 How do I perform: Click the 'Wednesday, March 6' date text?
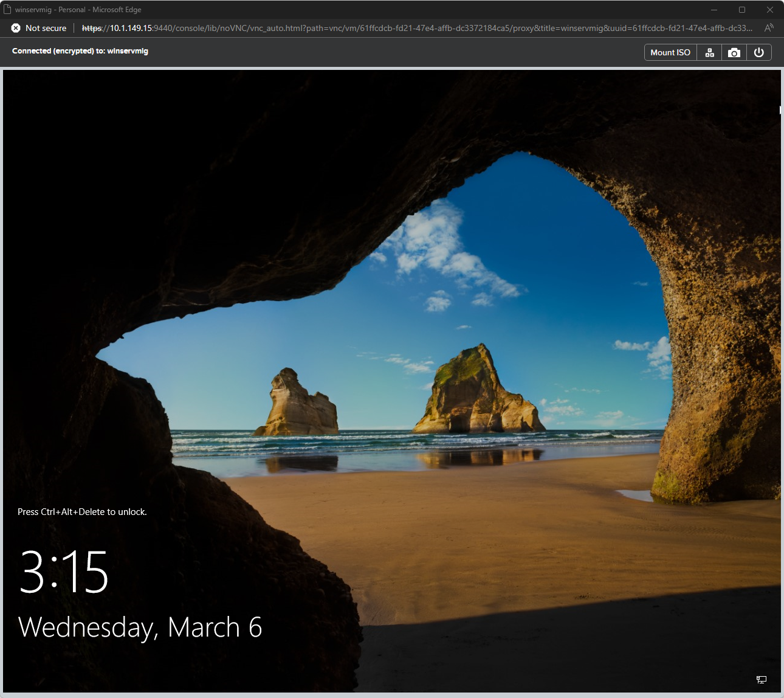pos(140,627)
